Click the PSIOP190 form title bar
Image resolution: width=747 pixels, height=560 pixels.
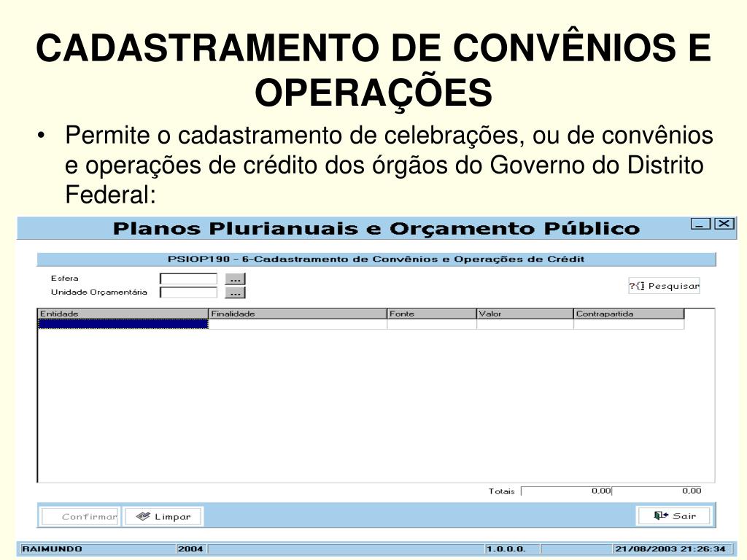point(376,260)
